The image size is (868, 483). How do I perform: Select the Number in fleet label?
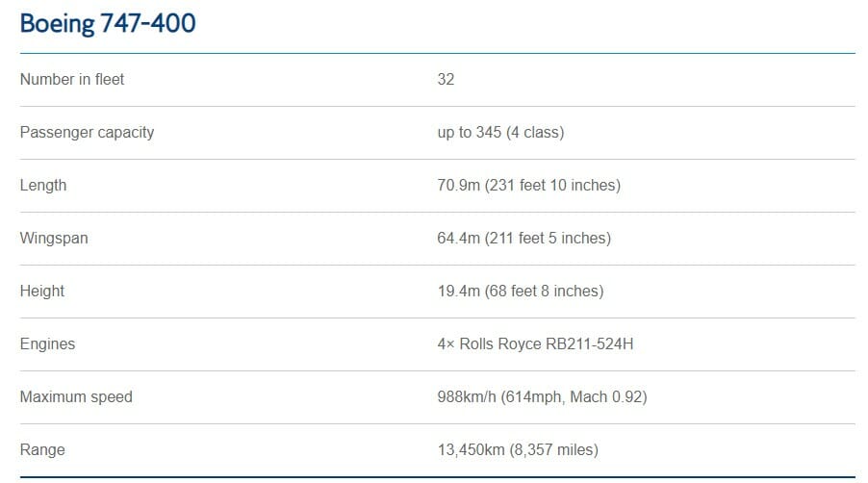72,80
